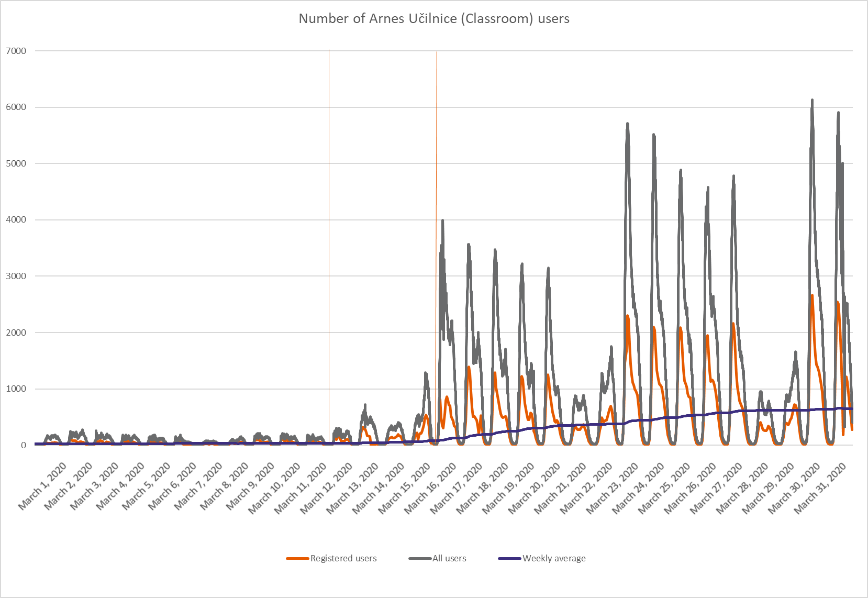Click the x-axis label March 7, 2020
This screenshot has height=598, width=868.
(198, 486)
